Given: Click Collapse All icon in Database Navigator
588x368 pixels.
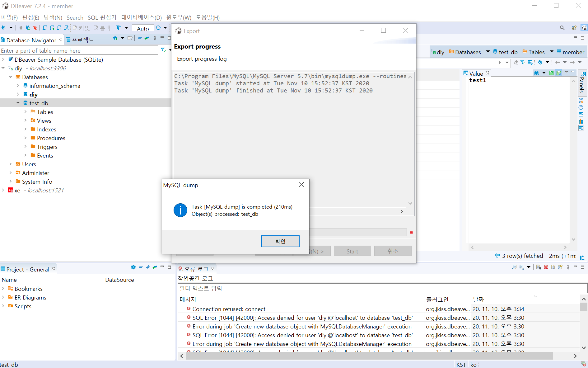Looking at the screenshot, I should click(x=140, y=38).
